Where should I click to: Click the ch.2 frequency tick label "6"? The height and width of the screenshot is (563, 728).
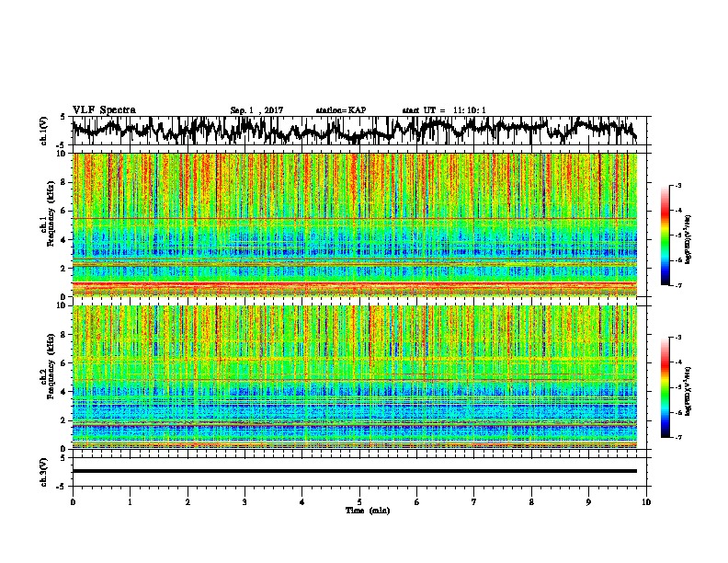click(63, 363)
